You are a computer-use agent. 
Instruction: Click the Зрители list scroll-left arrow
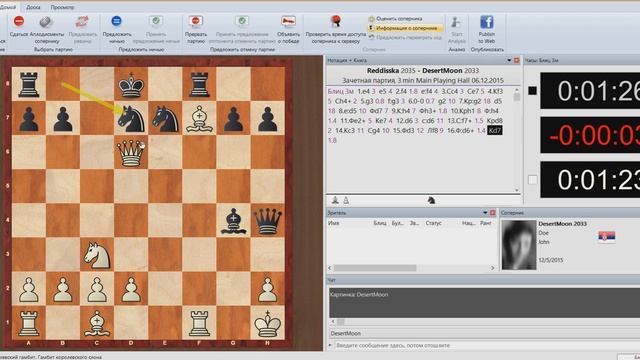point(330,268)
